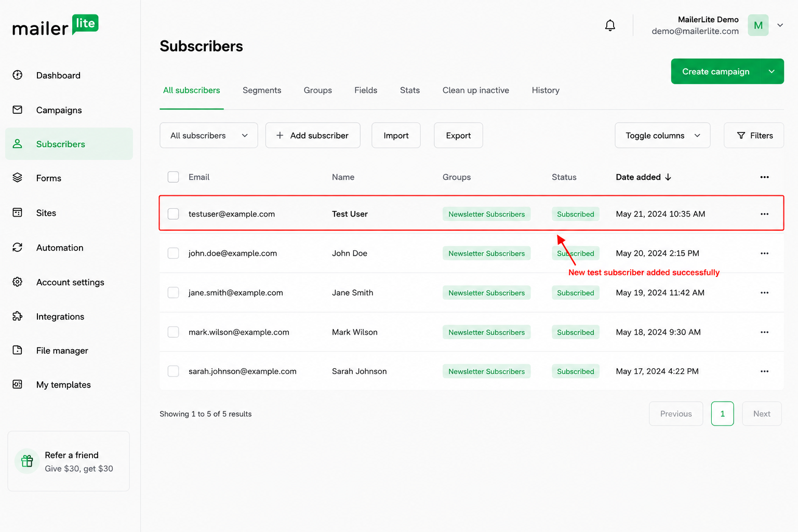Open row options for testuser@example.com
Screen dimensions: 798x532
pos(764,214)
